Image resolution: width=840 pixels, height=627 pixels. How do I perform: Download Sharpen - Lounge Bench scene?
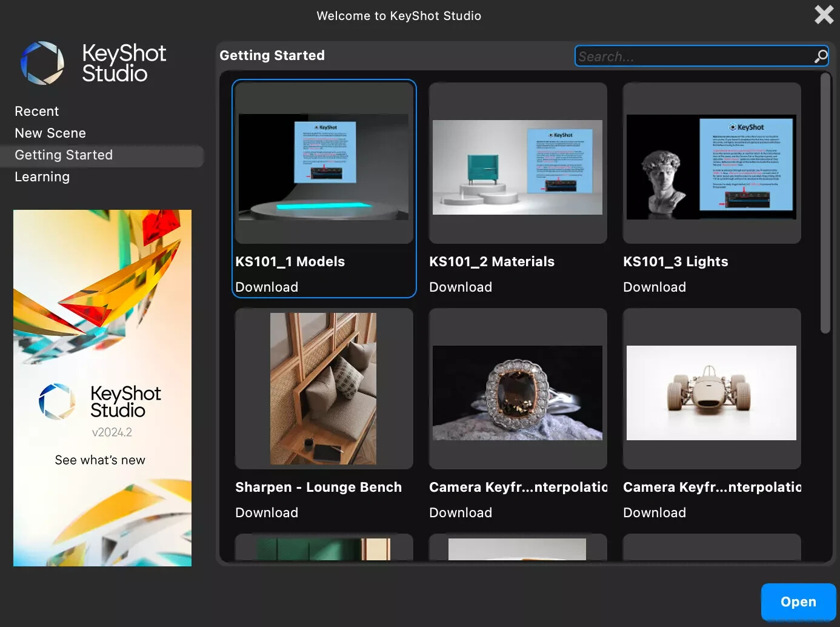point(267,513)
